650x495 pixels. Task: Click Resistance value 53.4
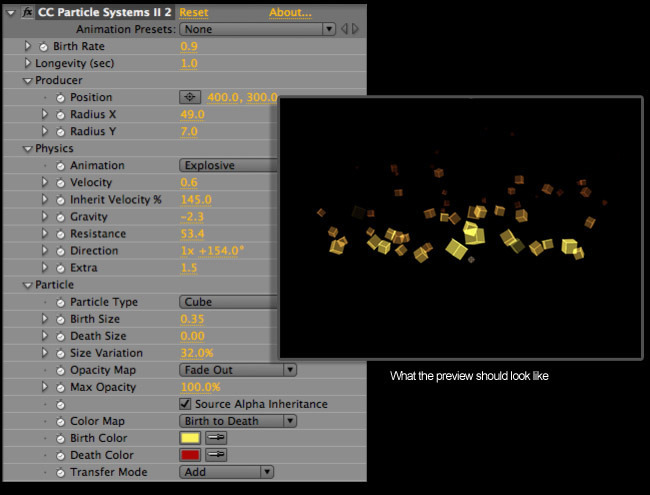(192, 234)
